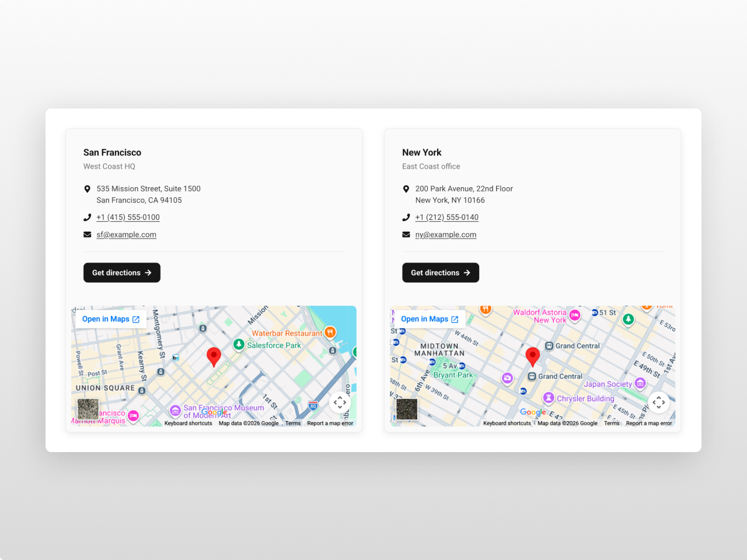Viewport: 747px width, 560px height.
Task: Call the New York phone number link
Action: pyautogui.click(x=447, y=217)
